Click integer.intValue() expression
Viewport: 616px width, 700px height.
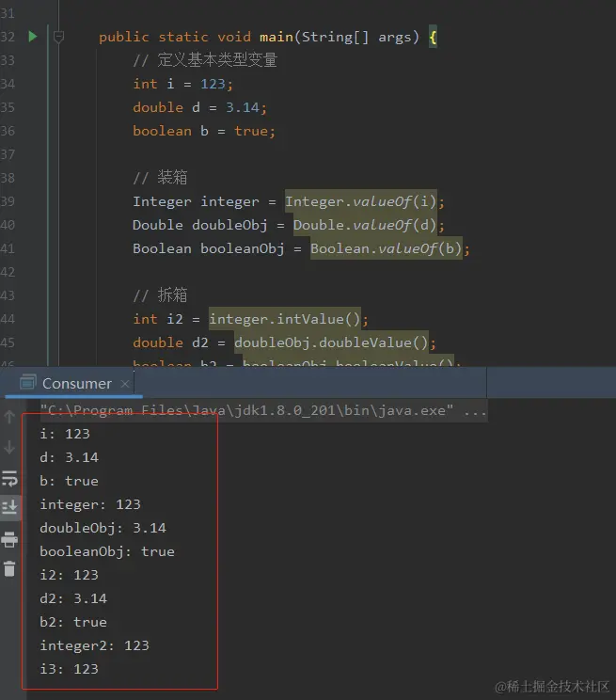pyautogui.click(x=285, y=319)
